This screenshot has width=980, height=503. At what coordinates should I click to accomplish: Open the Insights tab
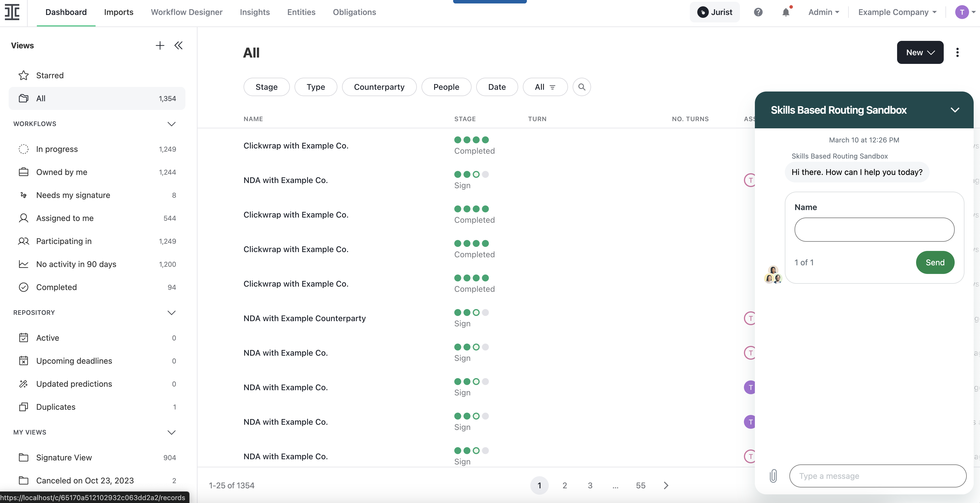255,12
